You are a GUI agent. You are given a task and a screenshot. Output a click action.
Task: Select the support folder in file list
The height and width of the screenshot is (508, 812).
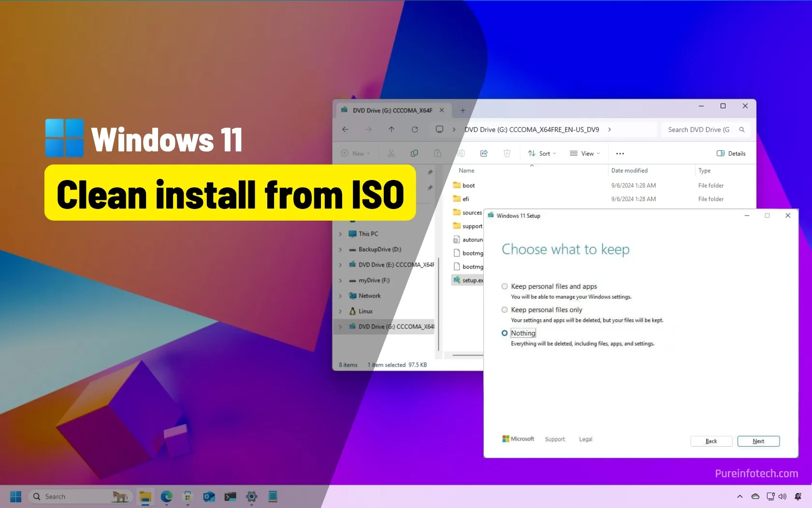tap(467, 226)
